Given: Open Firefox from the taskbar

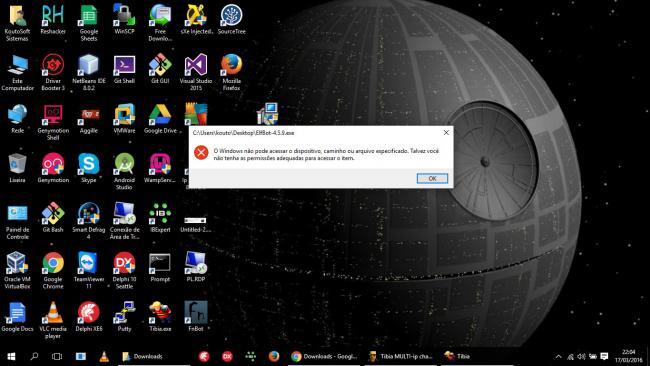Looking at the screenshot, I should coord(274,356).
